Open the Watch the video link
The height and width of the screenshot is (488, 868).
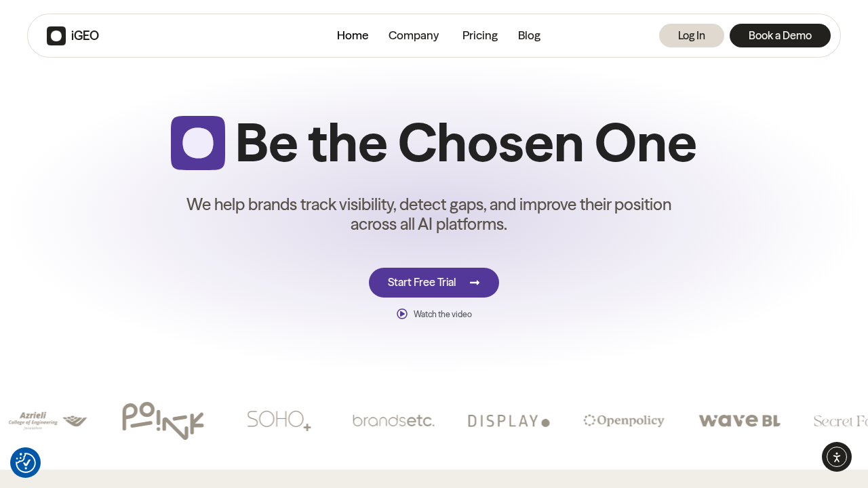point(435,314)
